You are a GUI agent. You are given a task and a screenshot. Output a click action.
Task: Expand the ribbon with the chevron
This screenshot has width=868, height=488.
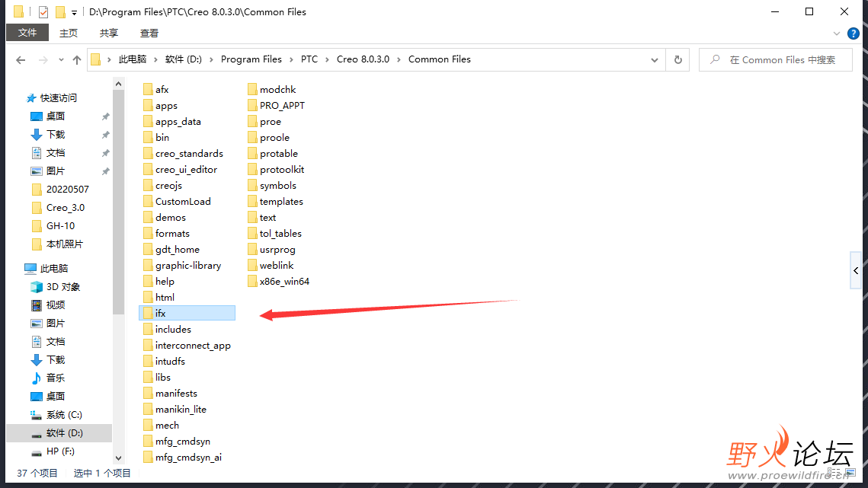click(x=837, y=33)
